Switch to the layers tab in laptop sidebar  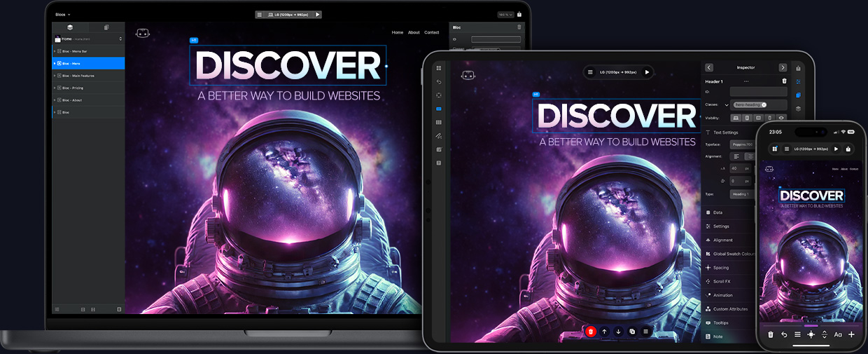pyautogui.click(x=70, y=27)
